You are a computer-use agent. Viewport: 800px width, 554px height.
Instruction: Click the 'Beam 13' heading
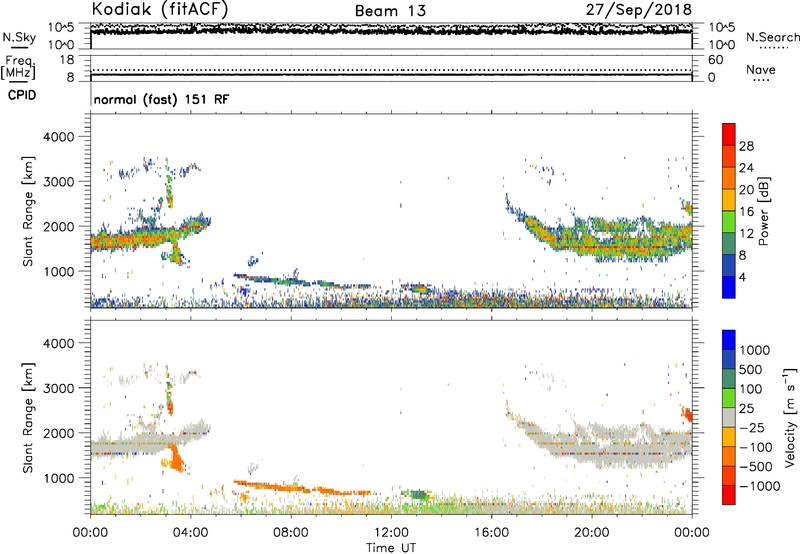390,11
